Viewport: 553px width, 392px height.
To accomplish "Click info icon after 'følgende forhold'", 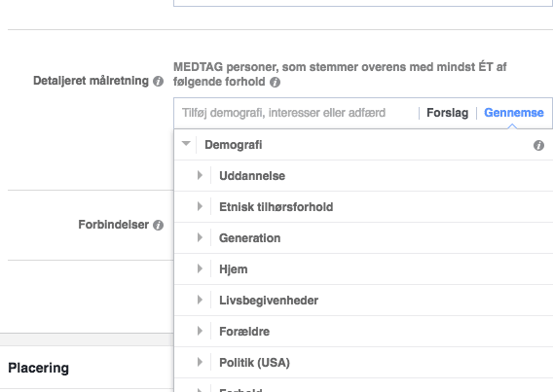I will pos(276,83).
